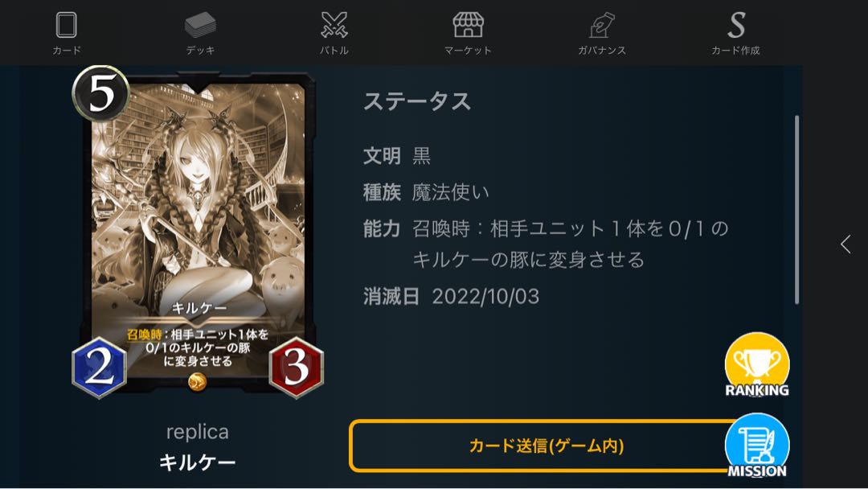Click the replica label under card
Screen dimensions: 868x489
tap(198, 431)
